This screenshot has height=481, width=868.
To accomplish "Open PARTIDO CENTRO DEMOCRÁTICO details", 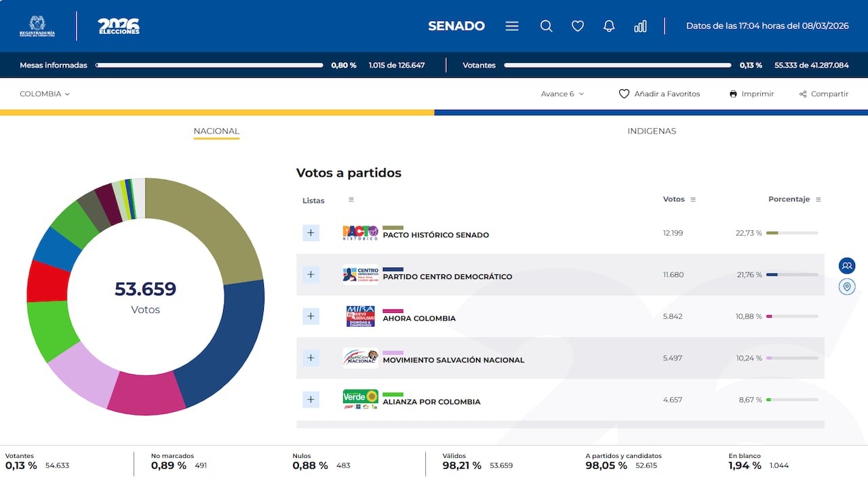I will 311,274.
